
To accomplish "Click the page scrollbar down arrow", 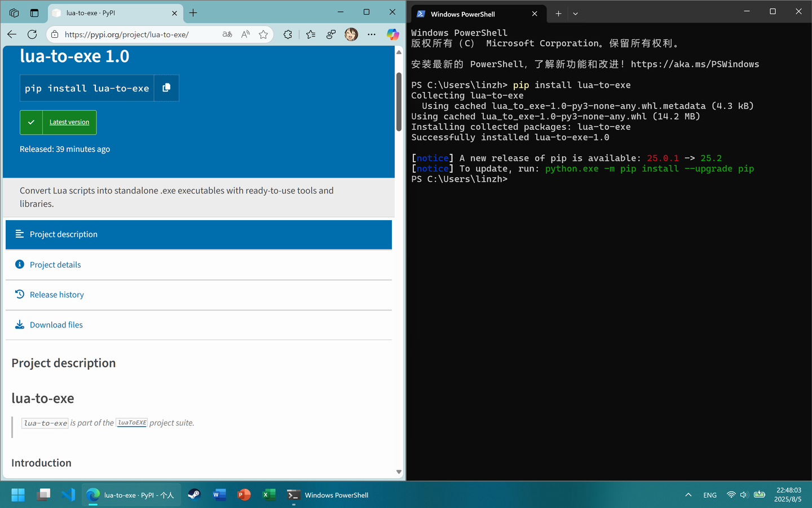I will coord(399,472).
